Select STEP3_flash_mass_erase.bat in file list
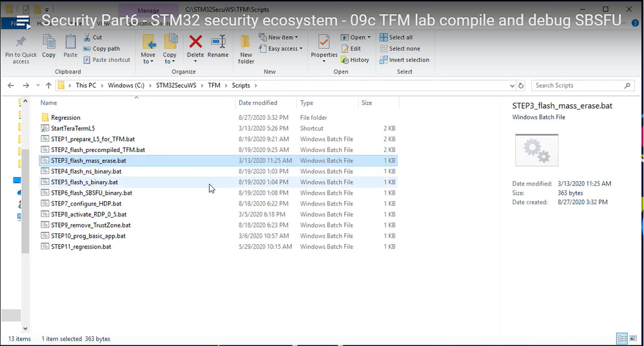 click(x=218, y=160)
